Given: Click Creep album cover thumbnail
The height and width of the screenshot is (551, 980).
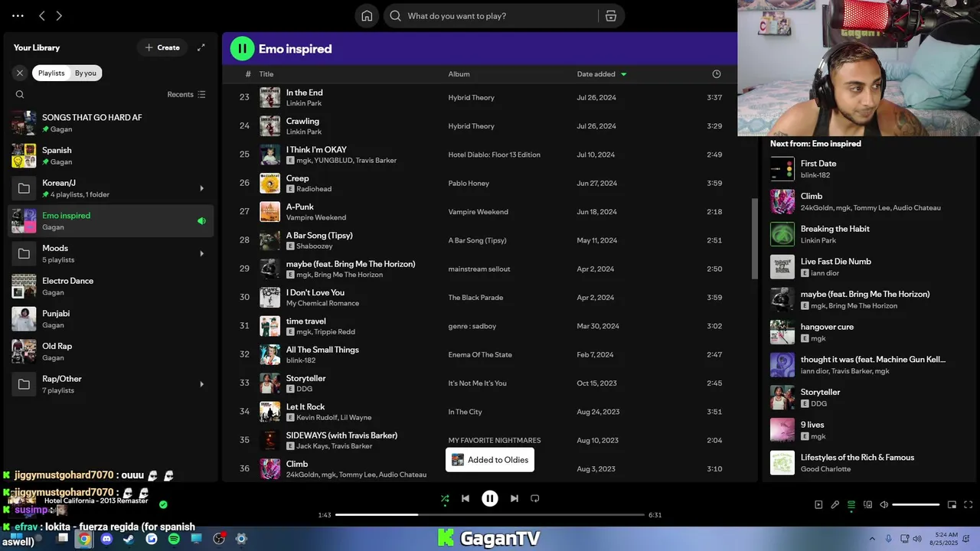Looking at the screenshot, I should 269,183.
